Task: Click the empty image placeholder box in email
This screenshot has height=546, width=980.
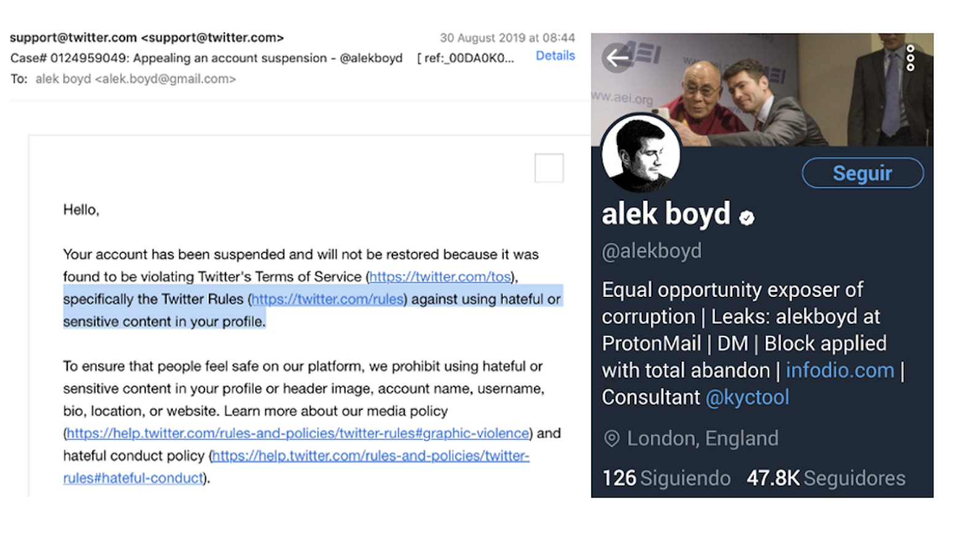Action: [549, 168]
